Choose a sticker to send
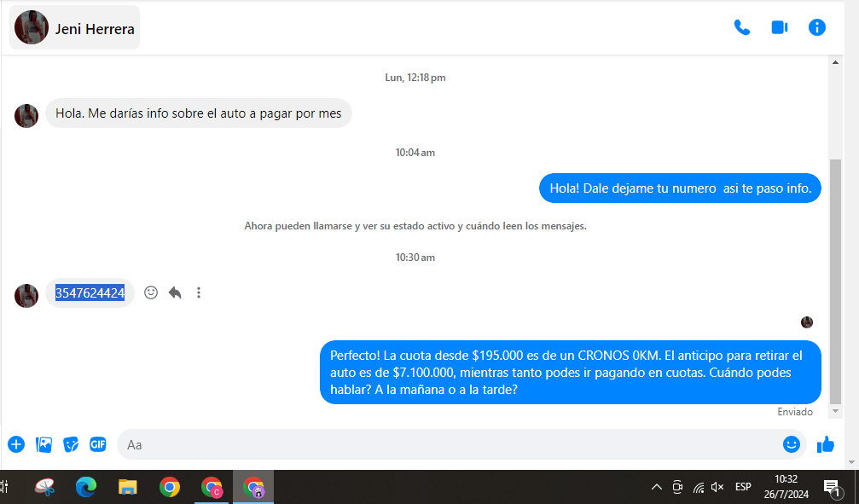This screenshot has width=859, height=504. 71,444
